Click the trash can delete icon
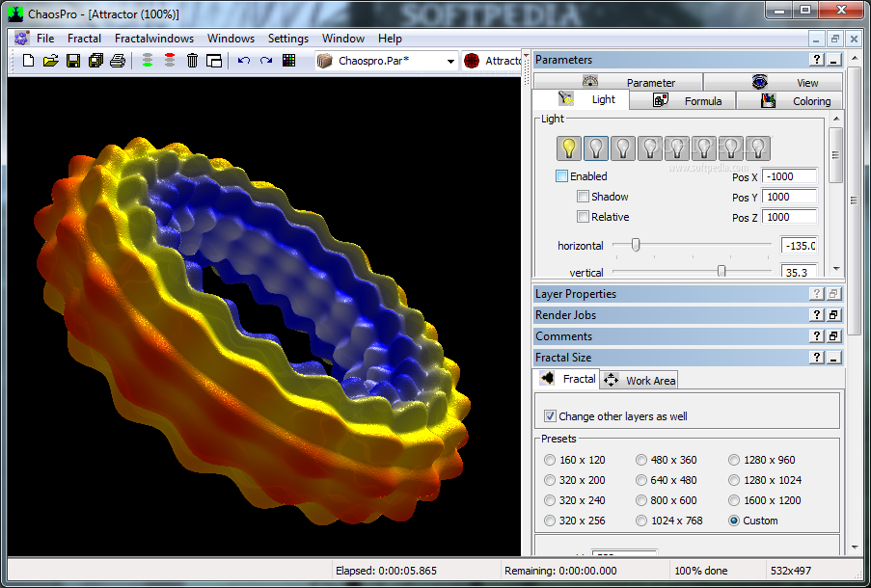 coord(192,61)
